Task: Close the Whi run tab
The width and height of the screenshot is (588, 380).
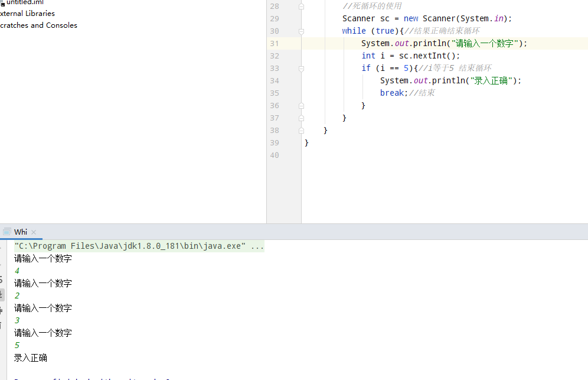Action: point(34,232)
